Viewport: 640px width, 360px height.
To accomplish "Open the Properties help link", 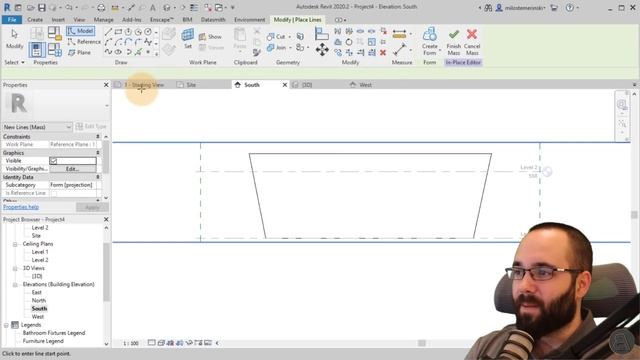I will (21, 207).
